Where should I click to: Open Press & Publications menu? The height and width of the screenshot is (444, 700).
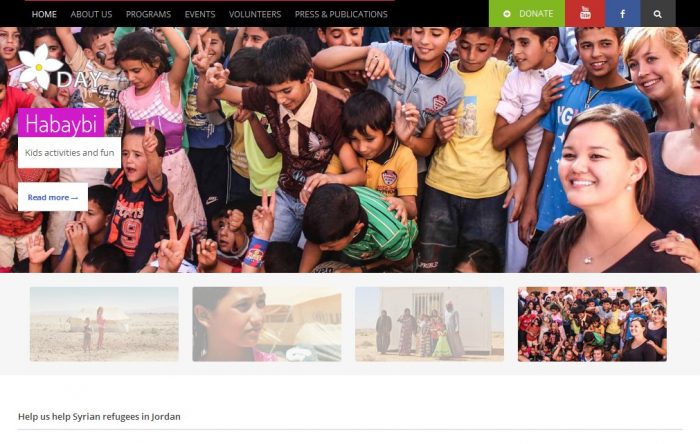[341, 14]
